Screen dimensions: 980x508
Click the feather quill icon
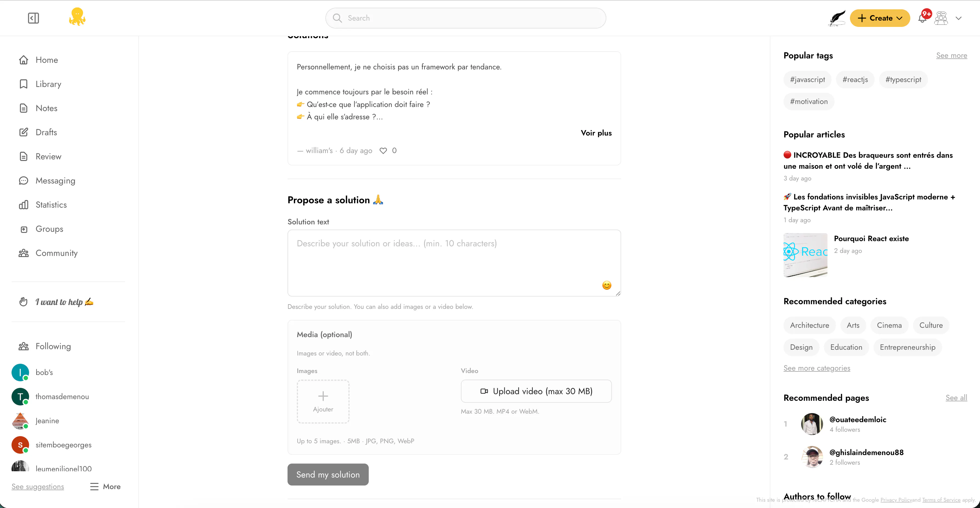[837, 18]
